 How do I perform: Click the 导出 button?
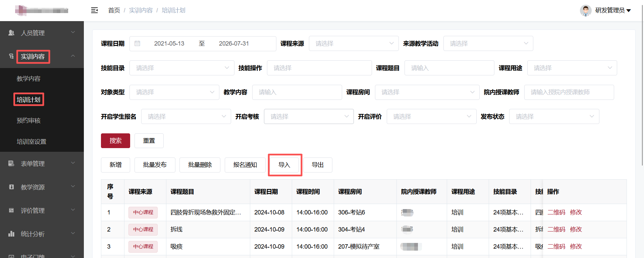[x=318, y=165]
